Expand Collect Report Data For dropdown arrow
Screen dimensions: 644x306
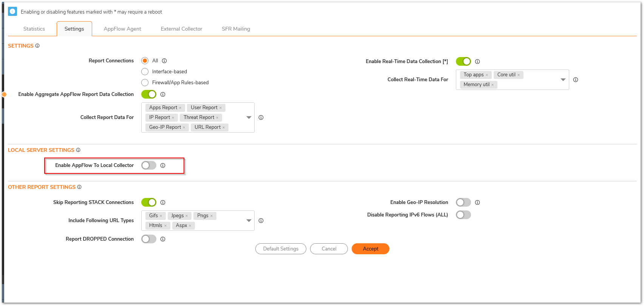pyautogui.click(x=249, y=117)
